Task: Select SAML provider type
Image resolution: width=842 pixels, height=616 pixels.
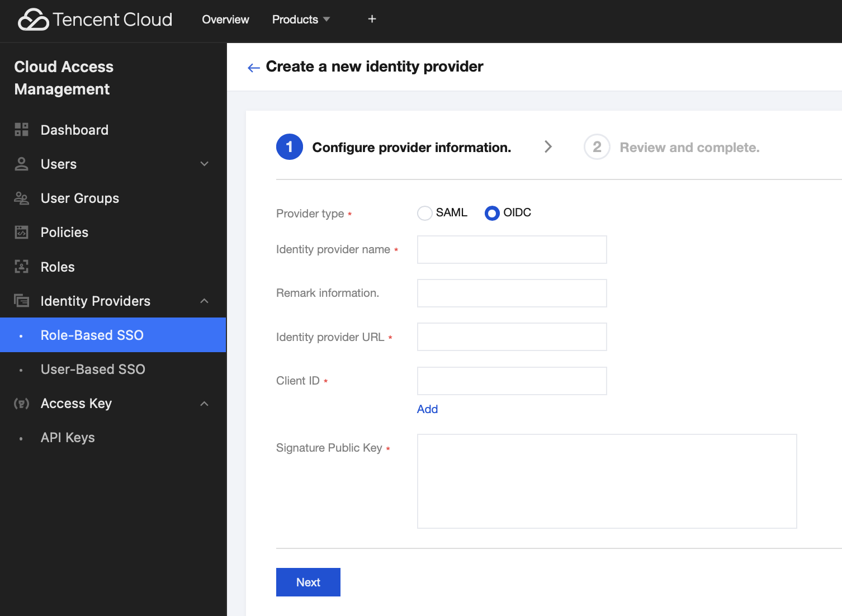Action: pyautogui.click(x=425, y=213)
